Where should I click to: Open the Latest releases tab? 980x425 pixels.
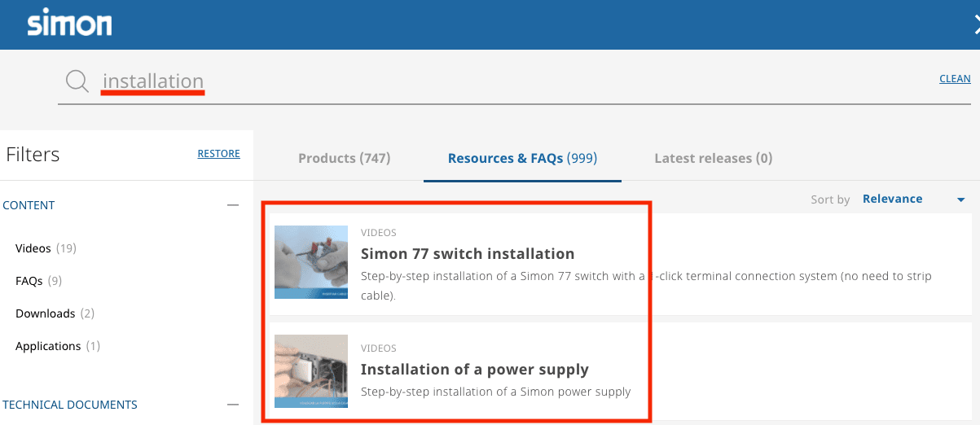click(713, 158)
